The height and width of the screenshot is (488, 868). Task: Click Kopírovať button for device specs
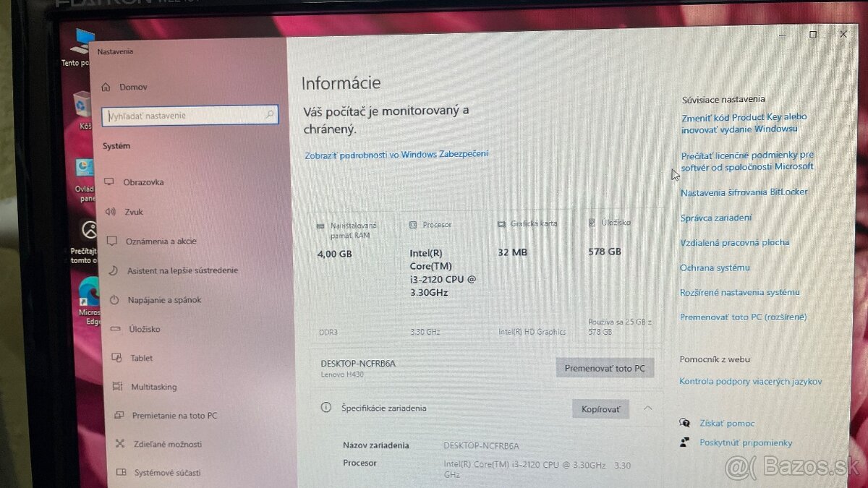[600, 409]
